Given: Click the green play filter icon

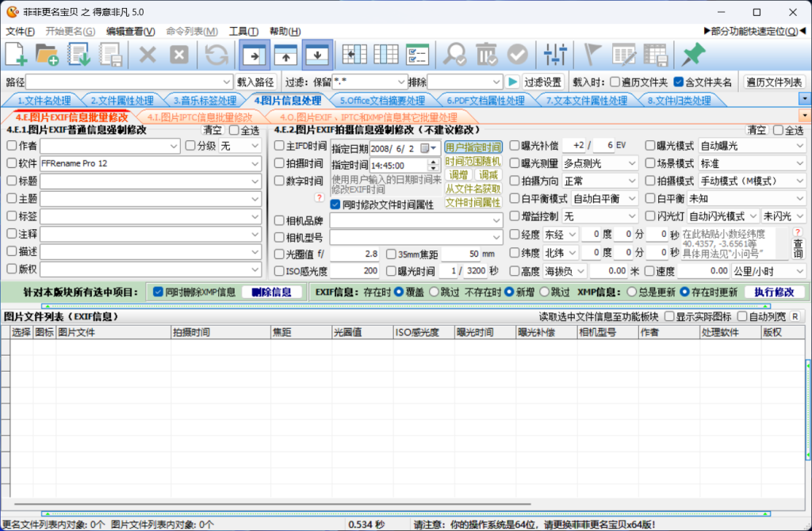Looking at the screenshot, I should click(x=513, y=82).
